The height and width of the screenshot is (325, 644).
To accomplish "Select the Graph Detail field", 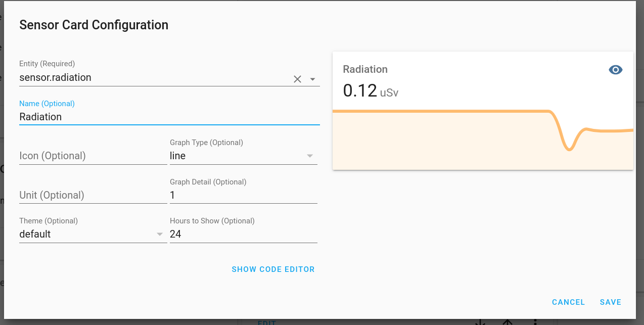I will point(243,195).
